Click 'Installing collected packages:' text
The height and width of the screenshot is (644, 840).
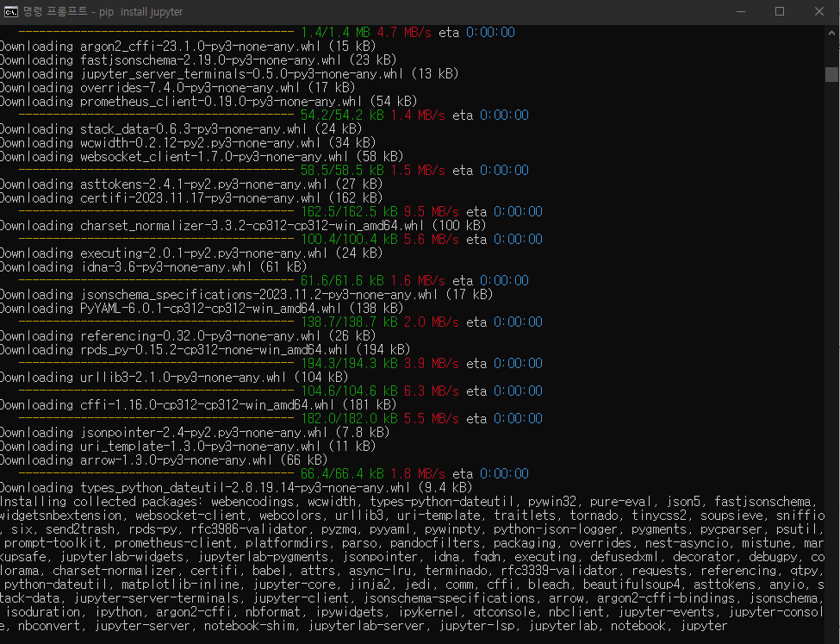pyautogui.click(x=102, y=502)
